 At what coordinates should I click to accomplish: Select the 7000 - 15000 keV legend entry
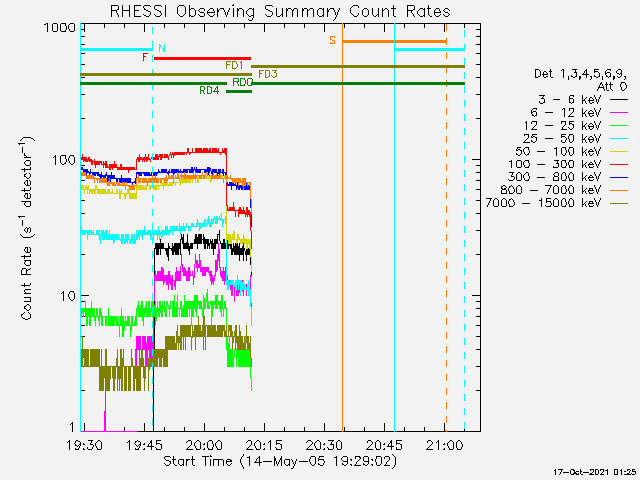pyautogui.click(x=557, y=203)
